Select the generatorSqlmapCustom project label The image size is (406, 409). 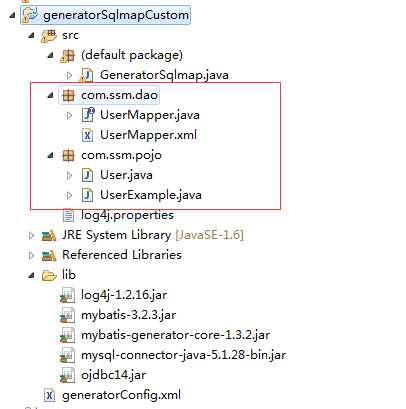point(116,16)
